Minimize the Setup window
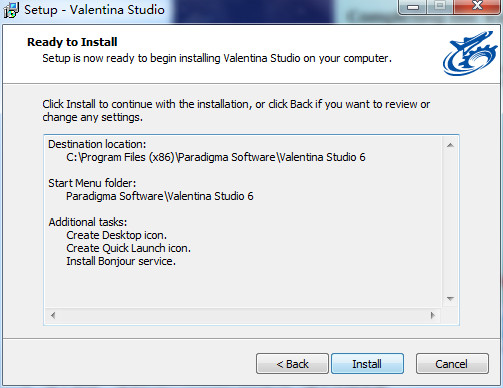 pyautogui.click(x=413, y=7)
